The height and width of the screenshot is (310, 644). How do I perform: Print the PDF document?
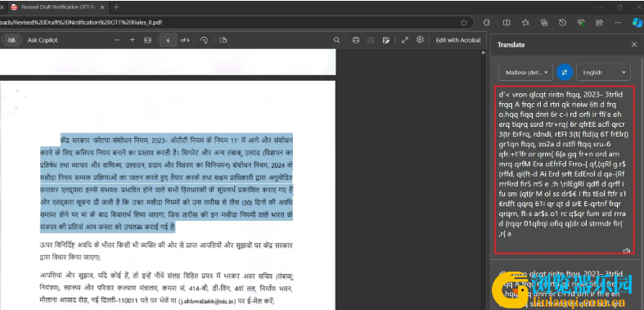click(356, 40)
